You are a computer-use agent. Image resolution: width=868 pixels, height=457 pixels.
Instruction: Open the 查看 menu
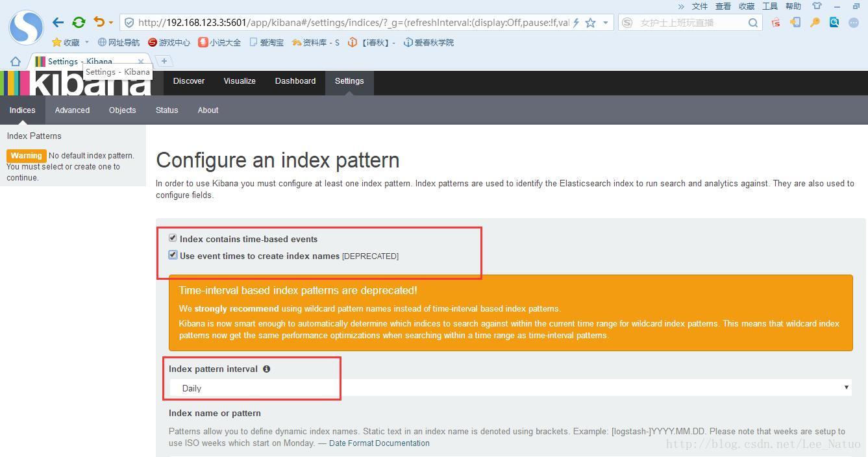(x=723, y=6)
